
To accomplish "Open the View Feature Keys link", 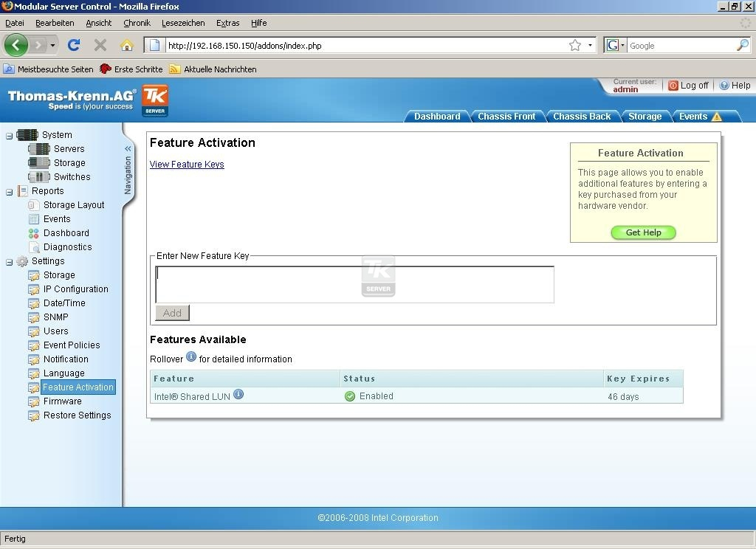I will pos(187,165).
